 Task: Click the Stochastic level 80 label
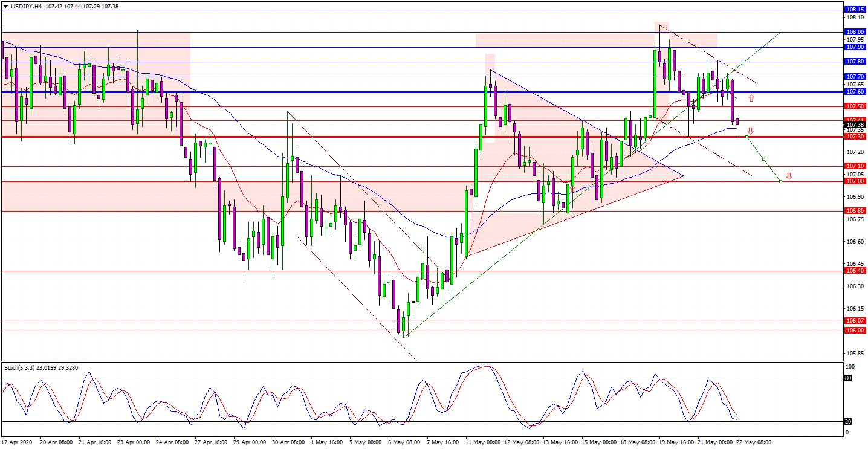(848, 378)
